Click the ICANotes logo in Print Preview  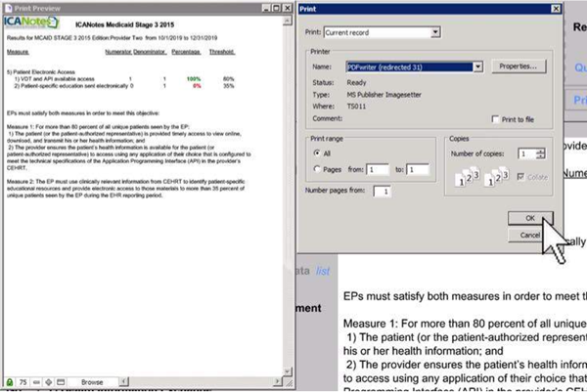[31, 22]
